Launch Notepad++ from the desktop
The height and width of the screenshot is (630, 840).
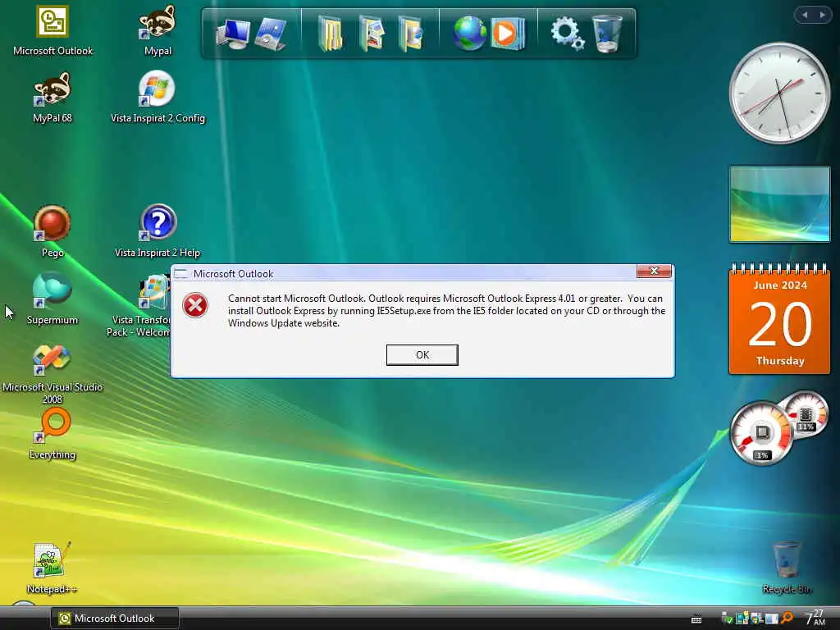click(x=52, y=568)
